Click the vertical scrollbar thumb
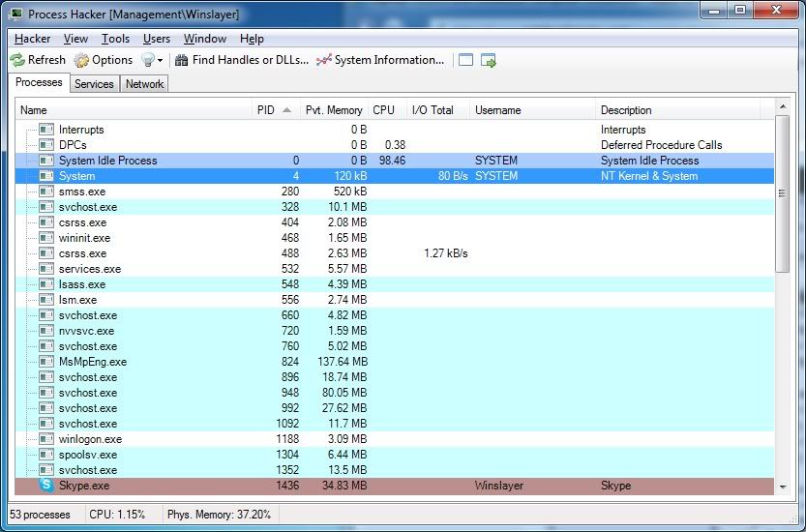The height and width of the screenshot is (532, 806). click(x=783, y=193)
